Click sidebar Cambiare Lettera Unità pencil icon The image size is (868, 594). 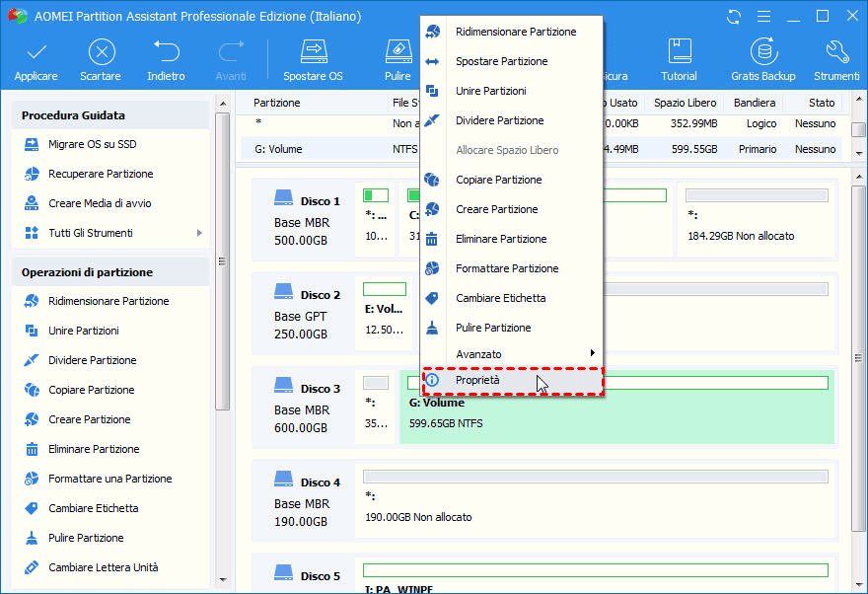pyautogui.click(x=32, y=567)
